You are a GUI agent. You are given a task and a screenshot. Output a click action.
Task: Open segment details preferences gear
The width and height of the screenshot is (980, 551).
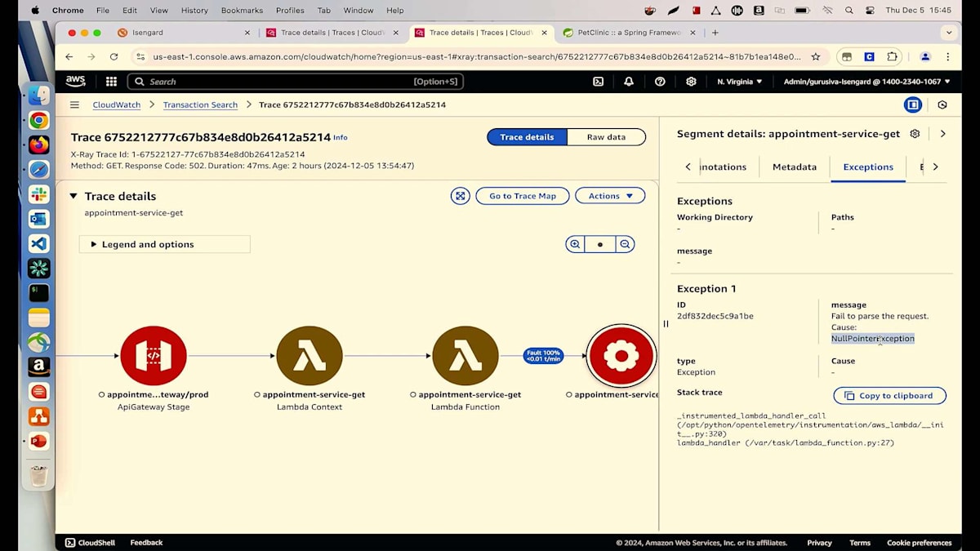[915, 134]
